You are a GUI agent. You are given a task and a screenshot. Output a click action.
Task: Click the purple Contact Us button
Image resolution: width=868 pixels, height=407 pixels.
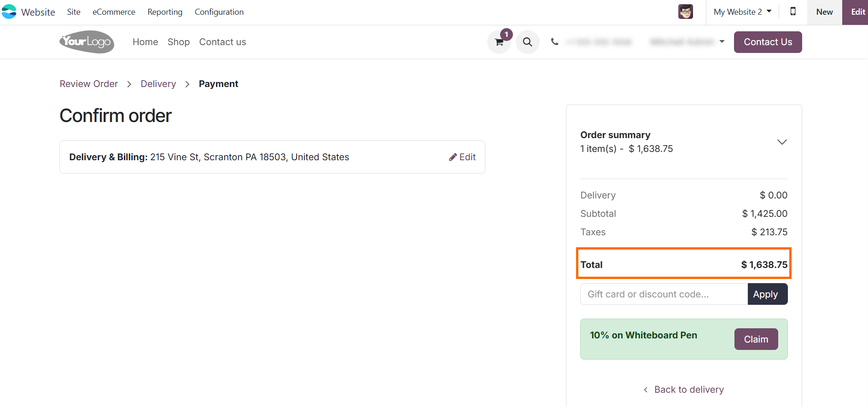pyautogui.click(x=768, y=42)
